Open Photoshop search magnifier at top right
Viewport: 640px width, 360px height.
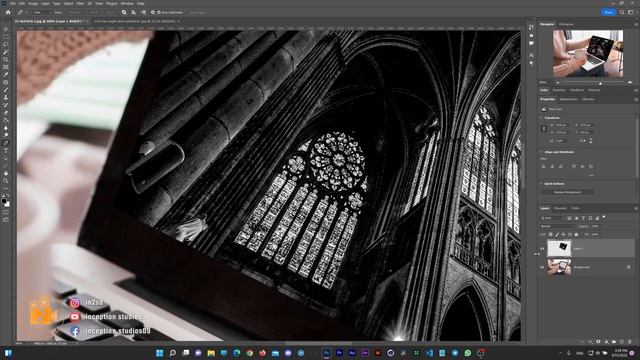622,13
